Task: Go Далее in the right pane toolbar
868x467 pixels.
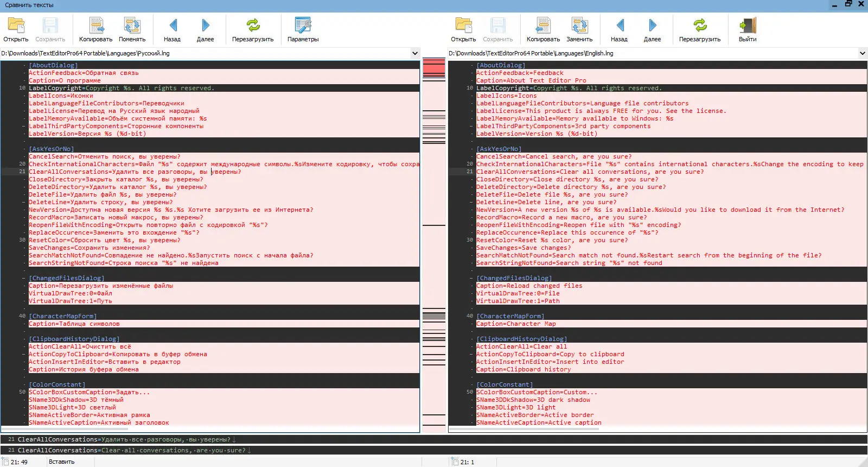Action: tap(652, 29)
